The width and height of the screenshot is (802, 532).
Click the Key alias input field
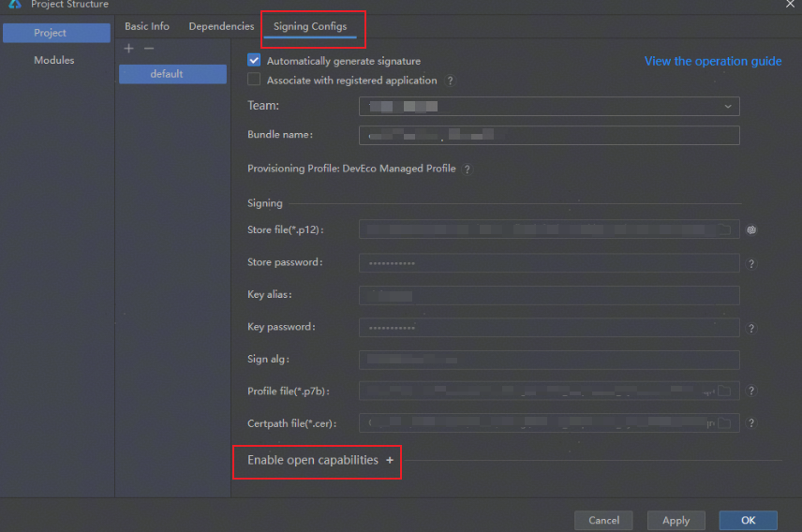point(549,296)
